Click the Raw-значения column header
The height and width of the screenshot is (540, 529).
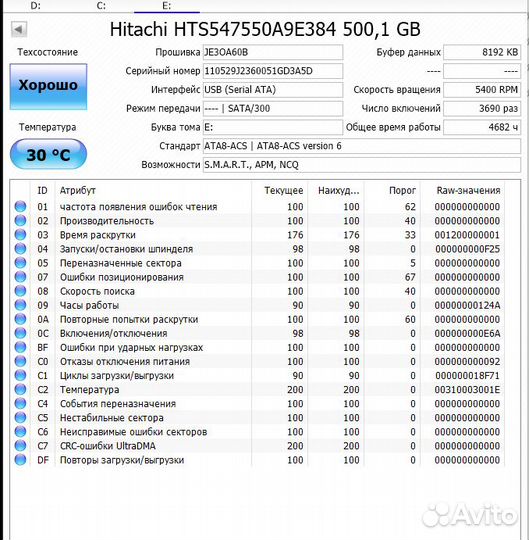pyautogui.click(x=468, y=190)
